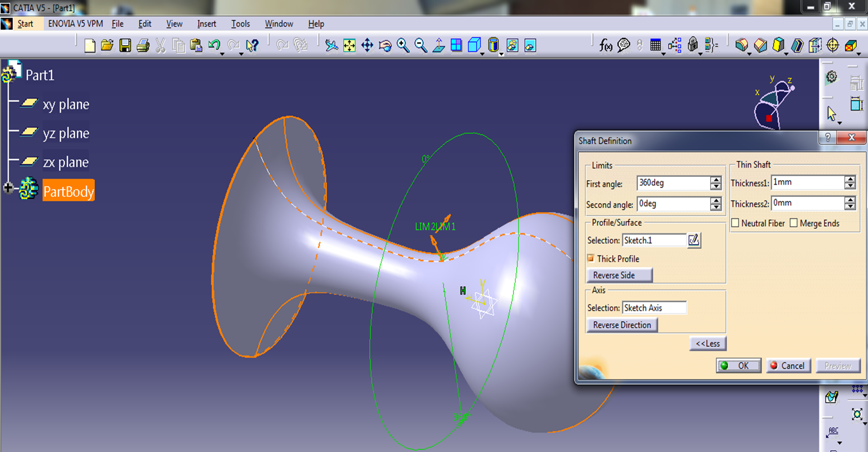Click the Fit All In icon
Image resolution: width=868 pixels, height=452 pixels.
coord(350,45)
